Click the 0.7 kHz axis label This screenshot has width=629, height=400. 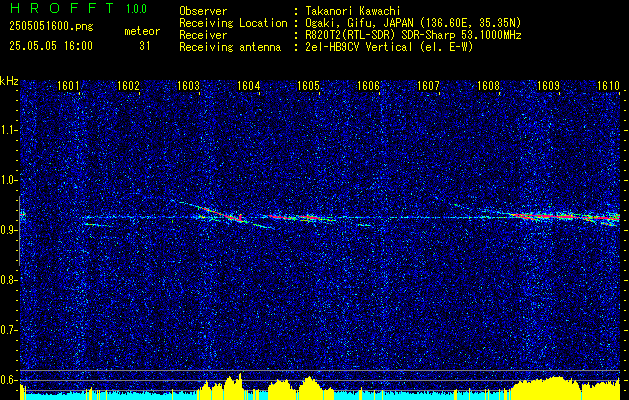pos(8,330)
